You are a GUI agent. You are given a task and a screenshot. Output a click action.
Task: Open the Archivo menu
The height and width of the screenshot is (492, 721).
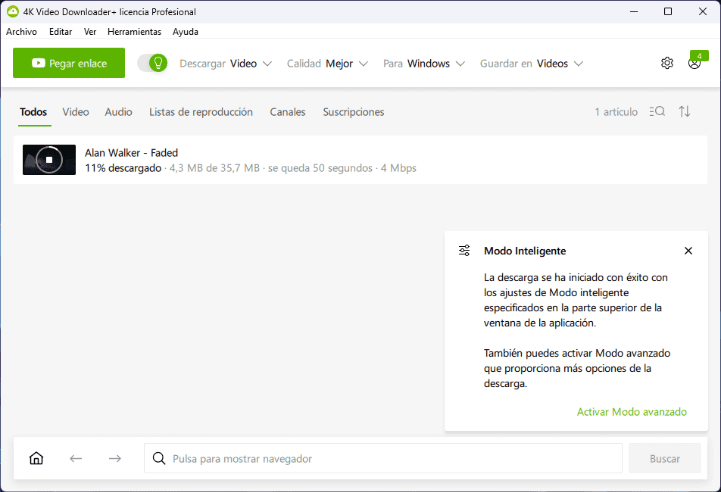point(22,32)
